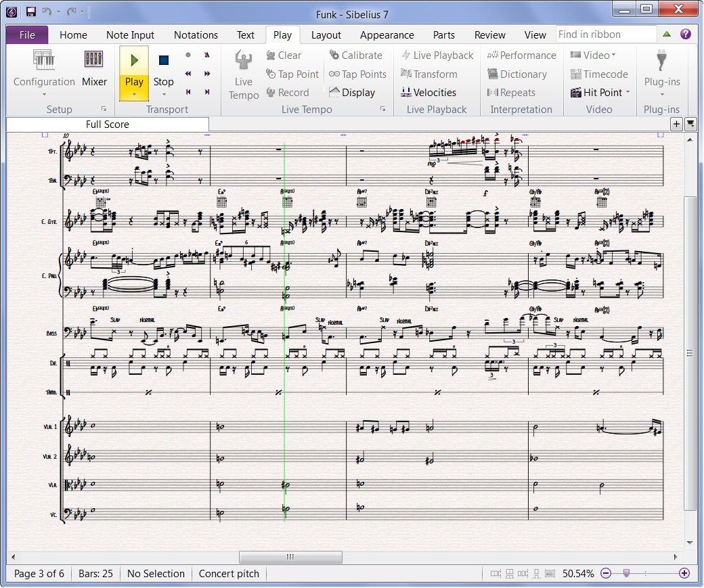Toggle Live Tempo Display

click(351, 93)
